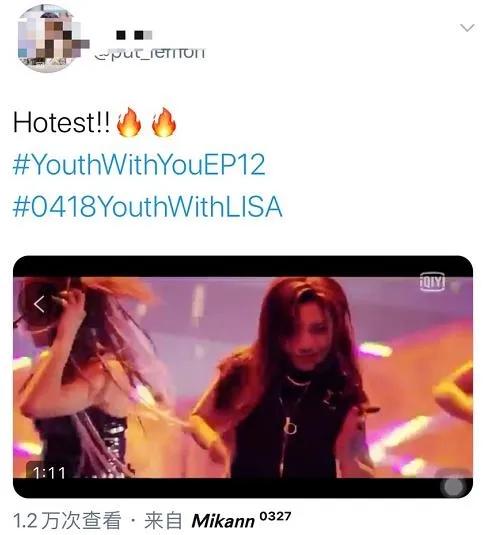This screenshot has width=488, height=535.
Task: Open the #YouthWithYouEP12 hashtag
Action: pos(139,165)
